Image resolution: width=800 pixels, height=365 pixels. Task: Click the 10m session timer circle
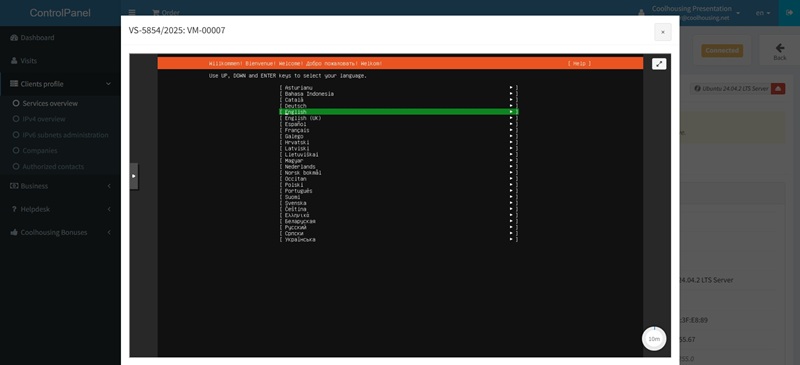coord(654,339)
